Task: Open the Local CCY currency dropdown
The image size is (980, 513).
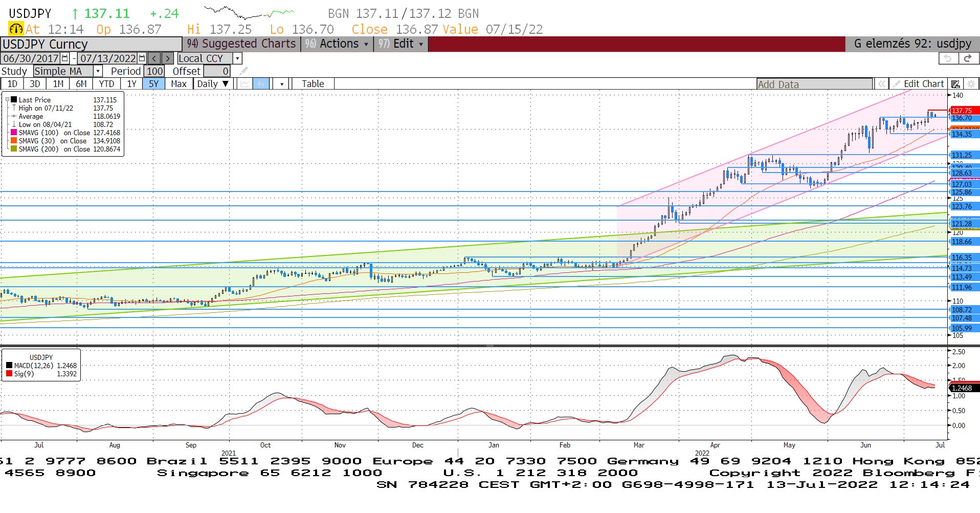Action: pos(237,58)
